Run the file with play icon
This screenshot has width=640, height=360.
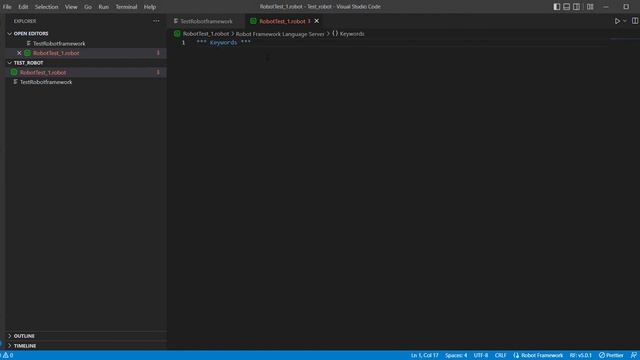[617, 21]
